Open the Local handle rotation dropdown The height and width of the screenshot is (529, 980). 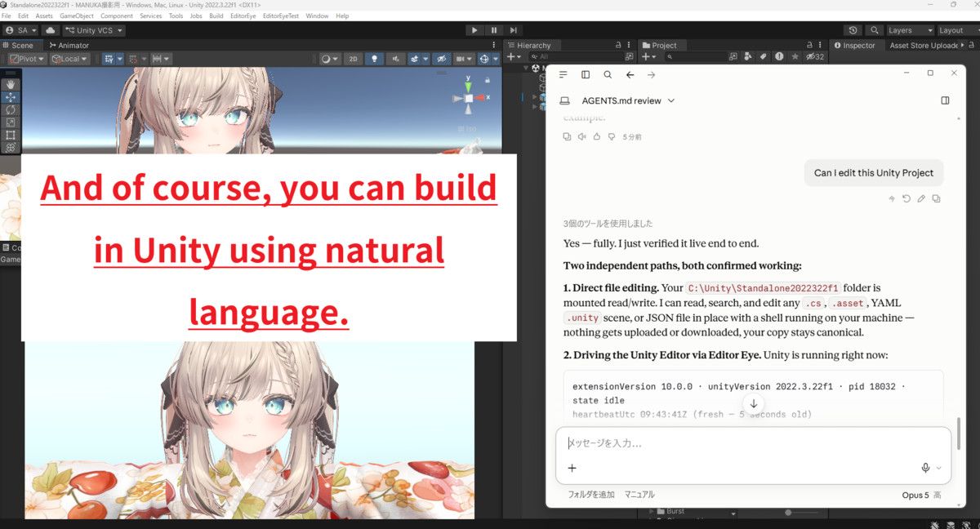(70, 59)
